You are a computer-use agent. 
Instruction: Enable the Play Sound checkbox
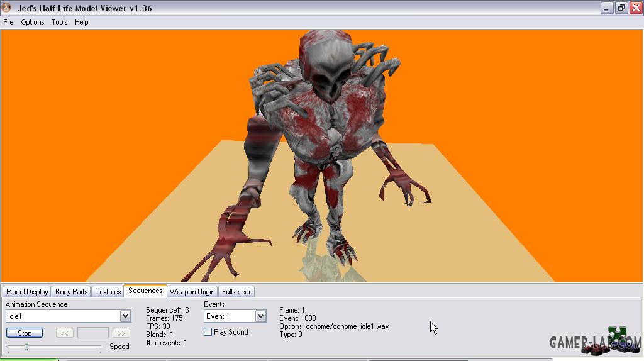208,332
